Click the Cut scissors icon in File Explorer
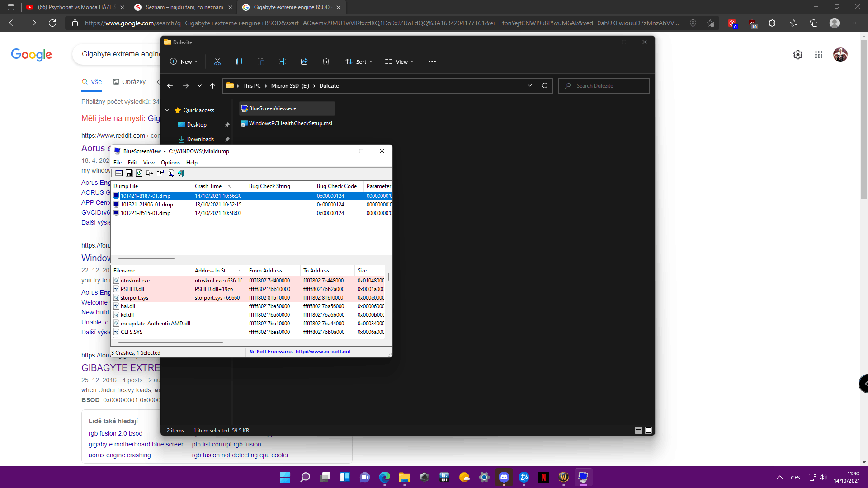Screen dimensions: 868x488 [x=217, y=62]
